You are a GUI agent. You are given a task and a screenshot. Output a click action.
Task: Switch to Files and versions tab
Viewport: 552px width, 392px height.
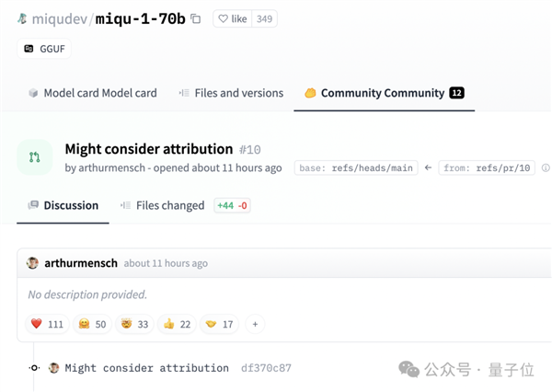coord(230,93)
